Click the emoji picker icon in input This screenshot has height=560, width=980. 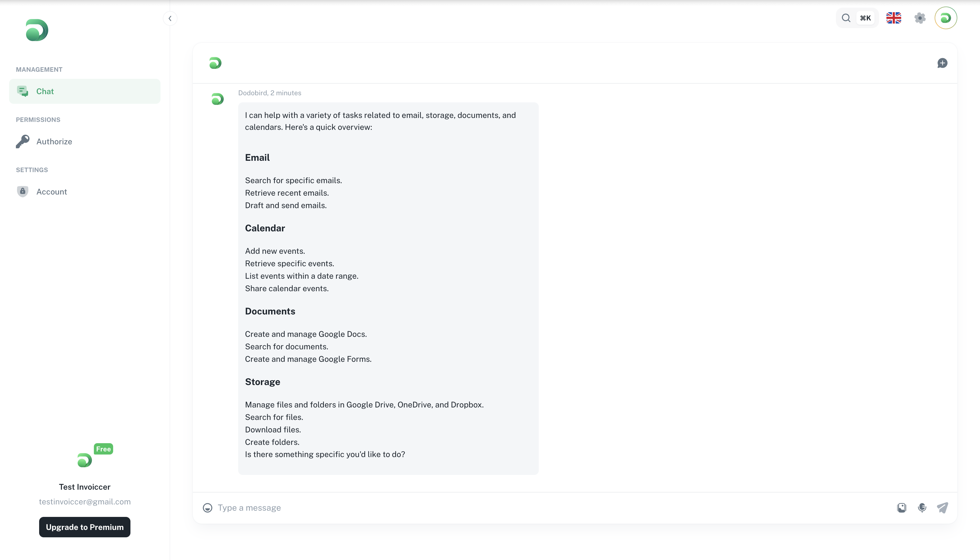(207, 508)
